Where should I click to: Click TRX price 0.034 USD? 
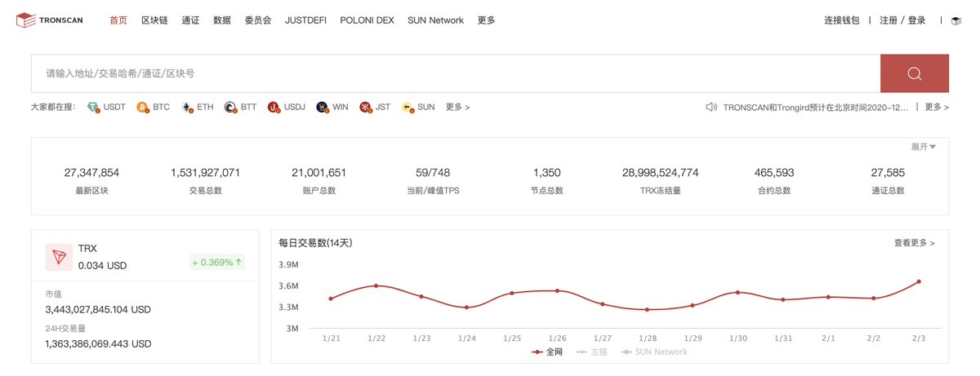102,266
